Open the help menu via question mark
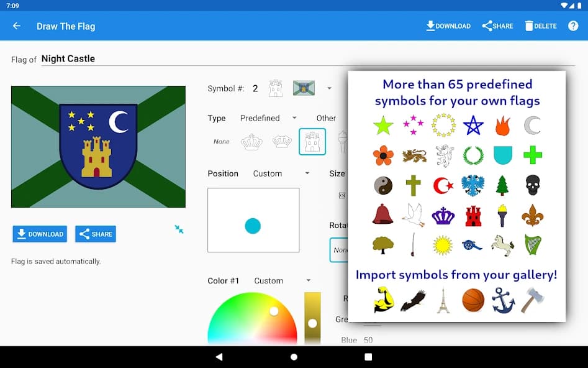The width and height of the screenshot is (588, 368). pyautogui.click(x=572, y=25)
